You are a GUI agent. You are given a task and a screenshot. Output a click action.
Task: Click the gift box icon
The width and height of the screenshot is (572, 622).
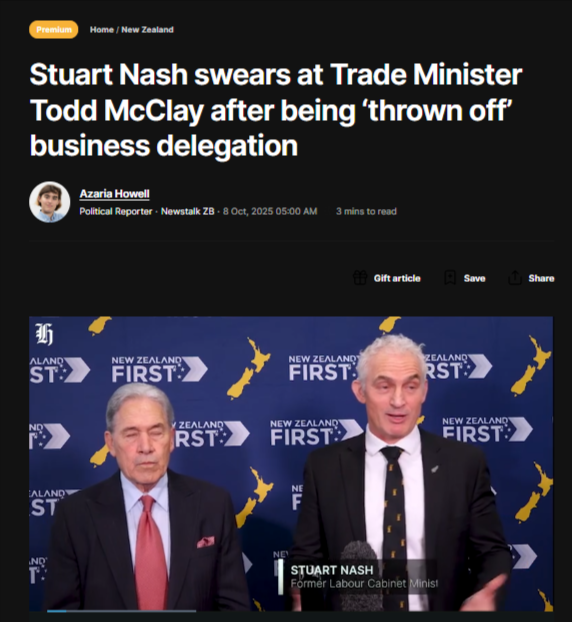[360, 278]
